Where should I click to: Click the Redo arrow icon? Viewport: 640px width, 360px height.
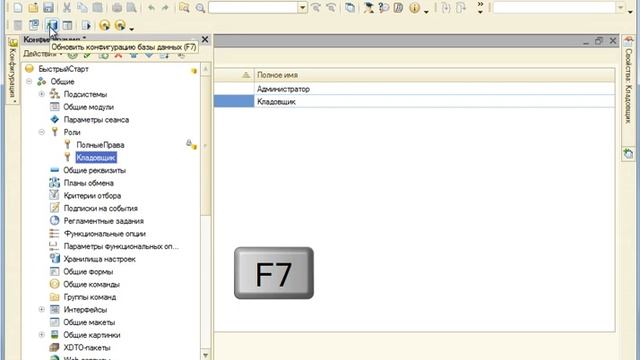(x=165, y=7)
